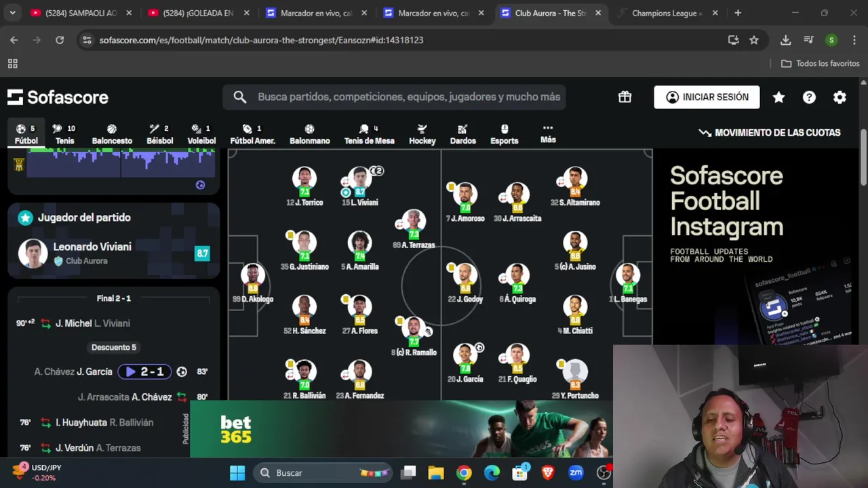This screenshot has width=868, height=488.
Task: Open MOVIMIENTO DE LAS CUOTAS
Action: (x=770, y=133)
